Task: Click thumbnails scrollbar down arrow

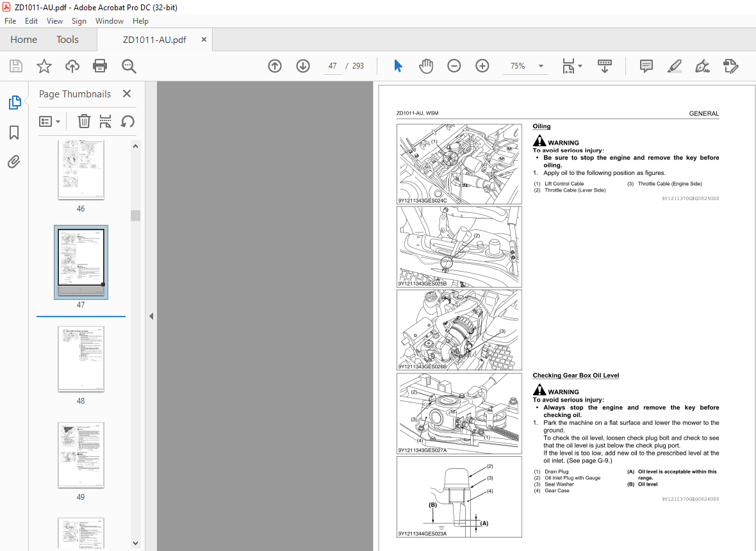Action: point(135,543)
